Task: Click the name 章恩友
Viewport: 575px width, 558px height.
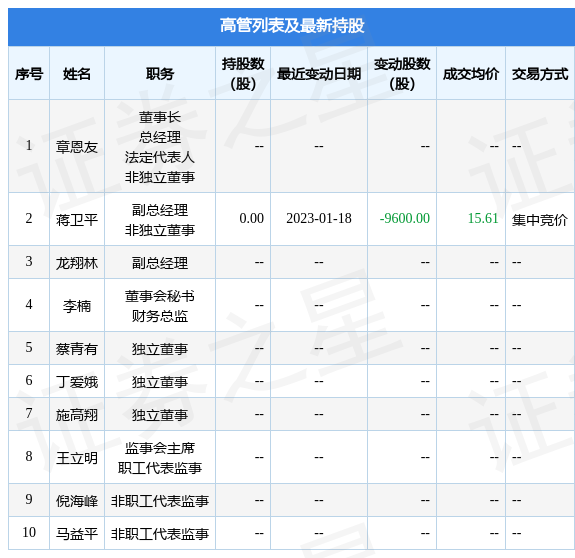Action: click(77, 147)
